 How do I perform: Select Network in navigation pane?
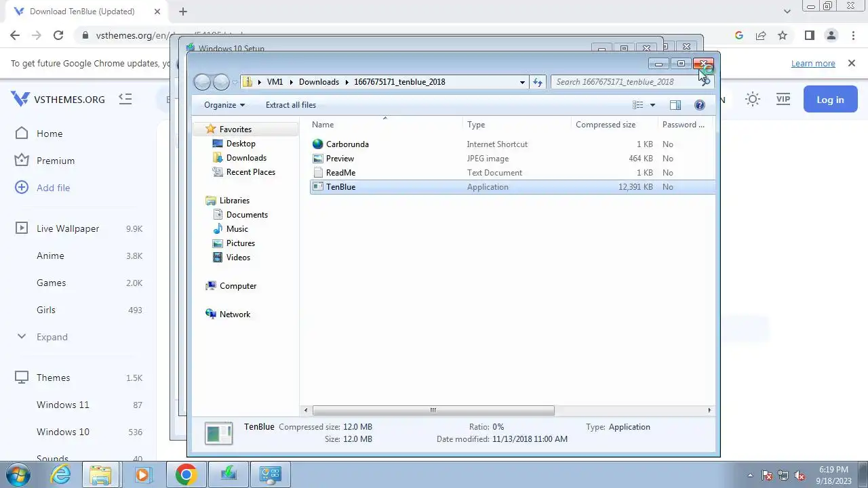click(235, 314)
